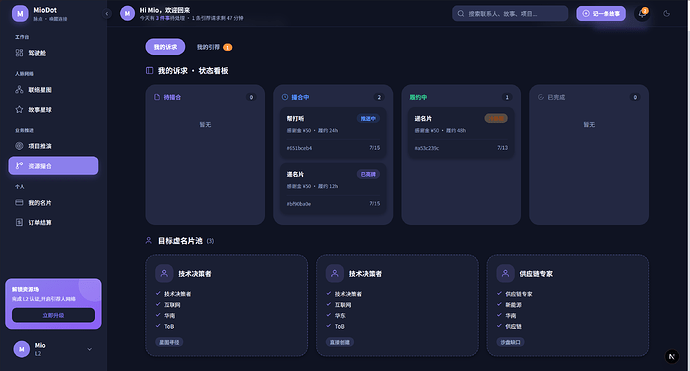Click the magnifier icon in the search box
This screenshot has width=690, height=371.
[461, 14]
